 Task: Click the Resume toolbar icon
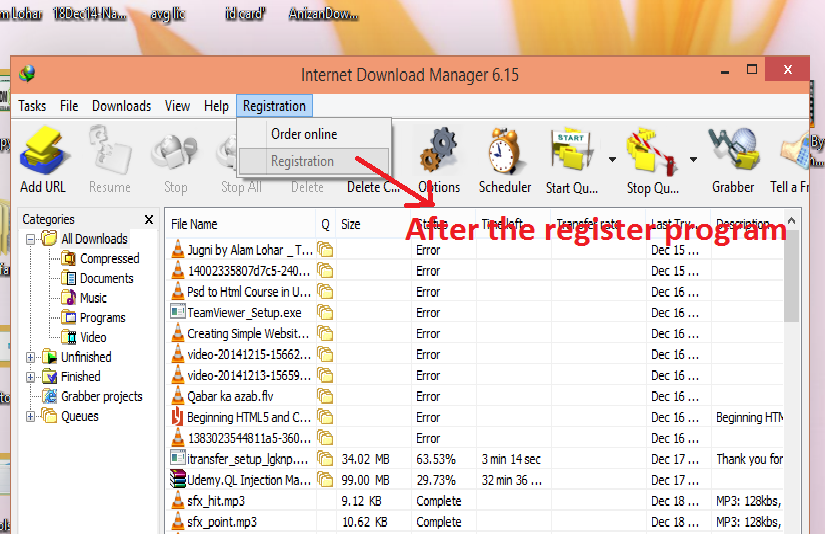point(109,152)
